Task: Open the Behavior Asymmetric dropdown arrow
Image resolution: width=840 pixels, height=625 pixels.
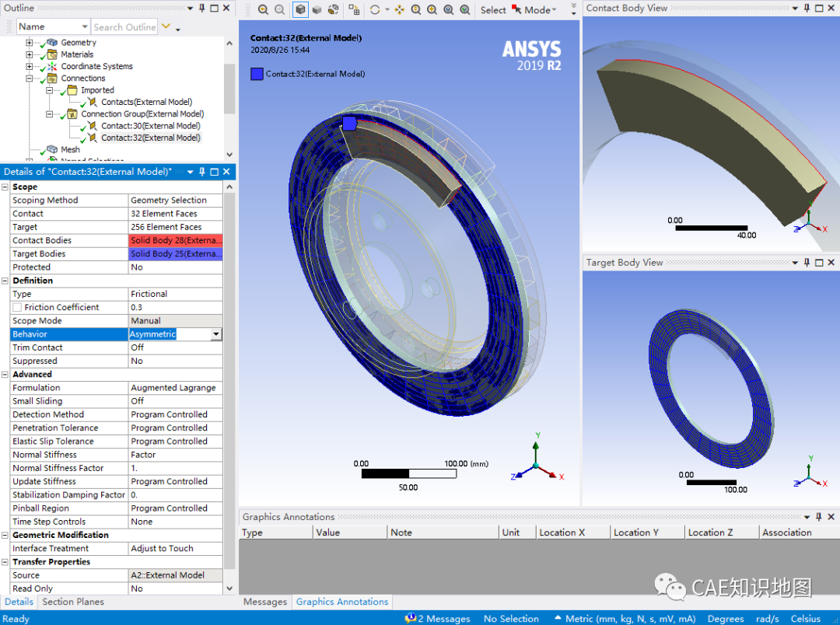Action: click(216, 334)
